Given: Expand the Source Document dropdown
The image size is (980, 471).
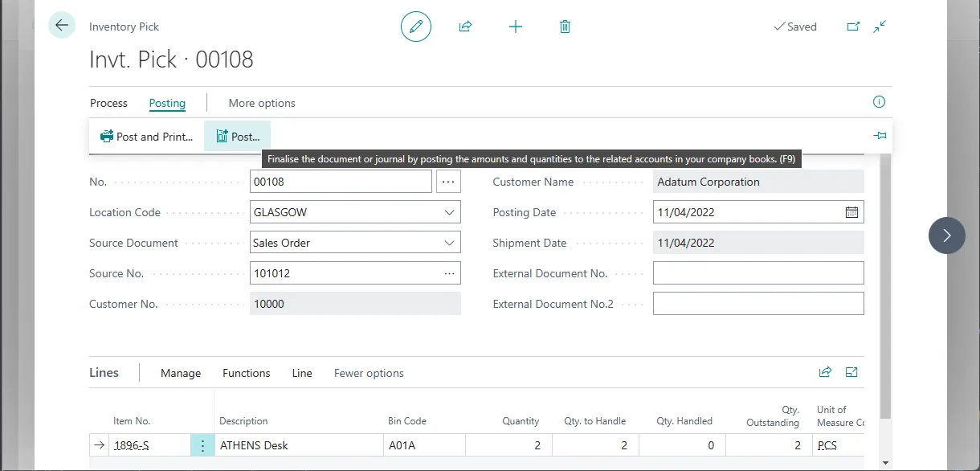Looking at the screenshot, I should [449, 243].
